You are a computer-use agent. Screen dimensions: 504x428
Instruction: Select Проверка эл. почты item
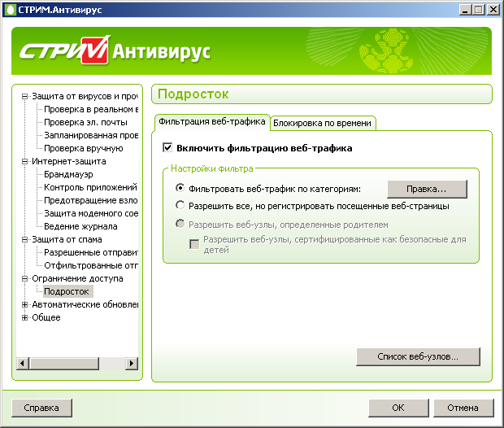[85, 122]
